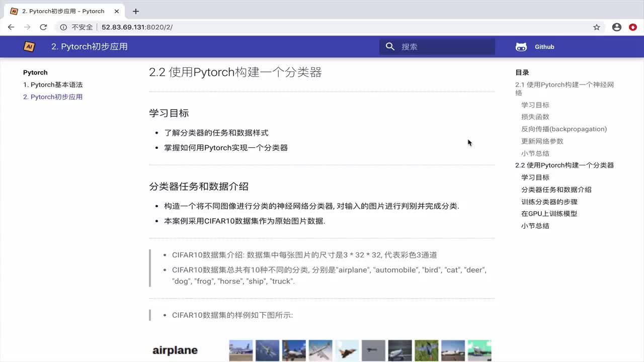Image resolution: width=644 pixels, height=362 pixels.
Task: Click the Github cat logo icon
Action: tap(521, 47)
